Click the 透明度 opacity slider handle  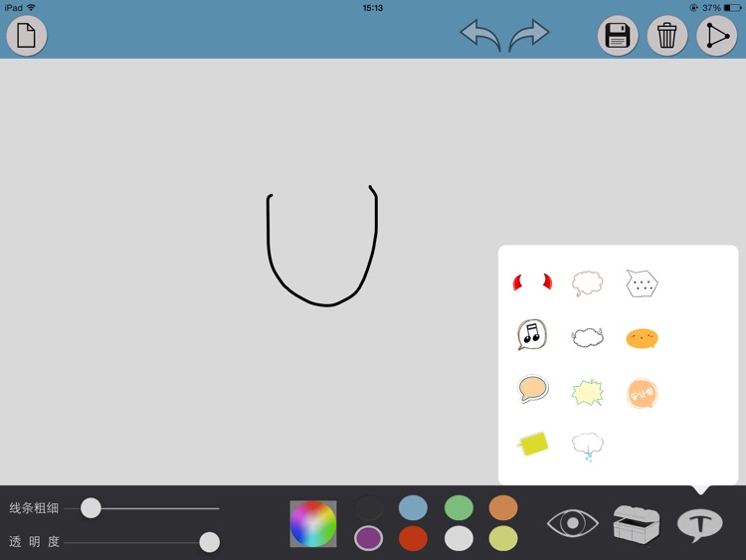(209, 542)
